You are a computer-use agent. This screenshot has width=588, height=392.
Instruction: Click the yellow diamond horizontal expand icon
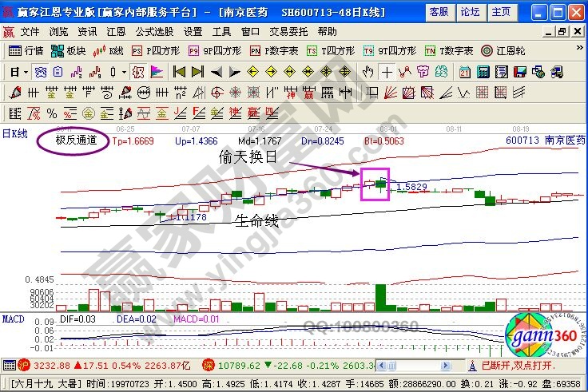289,72
